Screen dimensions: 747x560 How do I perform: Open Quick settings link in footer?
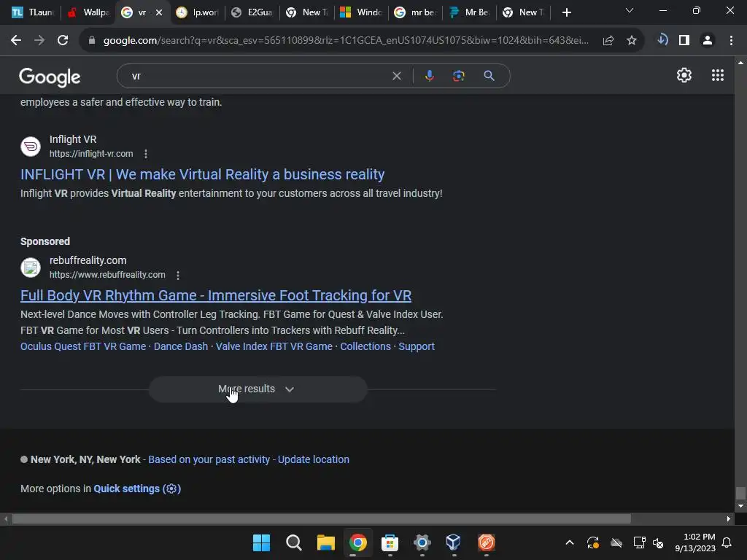point(137,489)
